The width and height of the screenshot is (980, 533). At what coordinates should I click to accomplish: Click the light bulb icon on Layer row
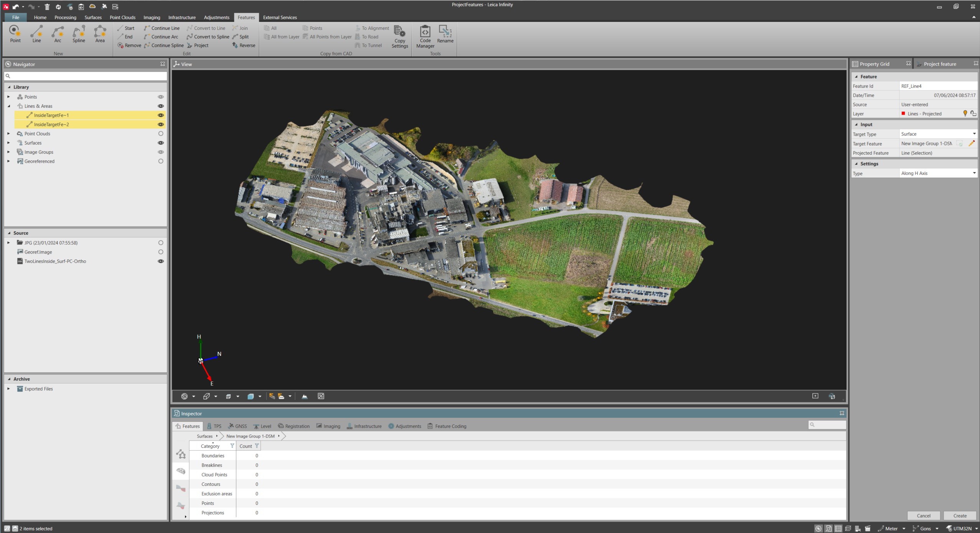(965, 114)
